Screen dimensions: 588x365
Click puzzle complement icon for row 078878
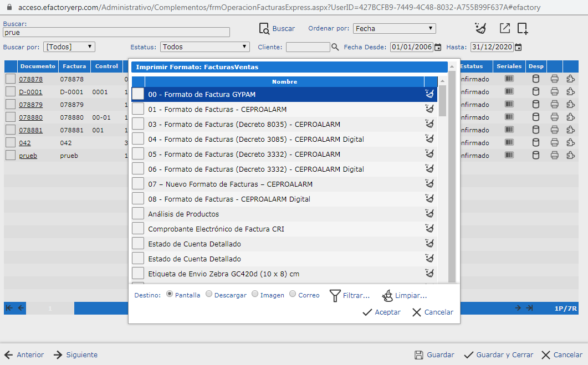pyautogui.click(x=570, y=79)
